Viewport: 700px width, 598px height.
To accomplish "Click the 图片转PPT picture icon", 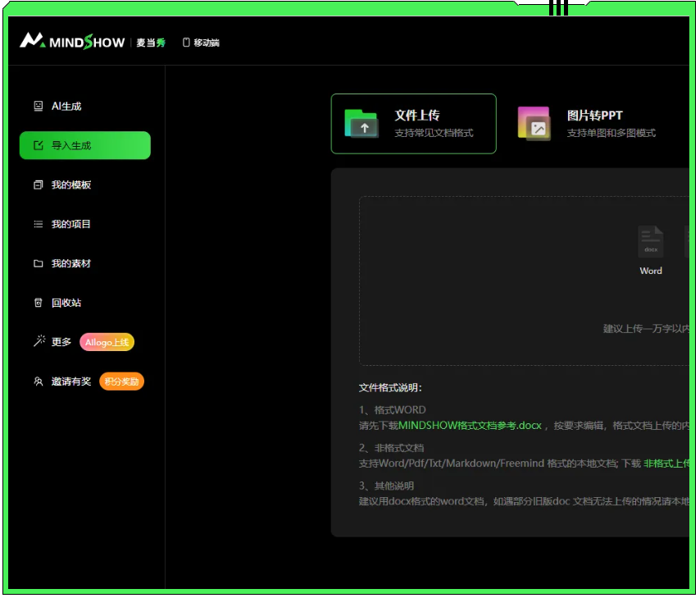I will [534, 123].
